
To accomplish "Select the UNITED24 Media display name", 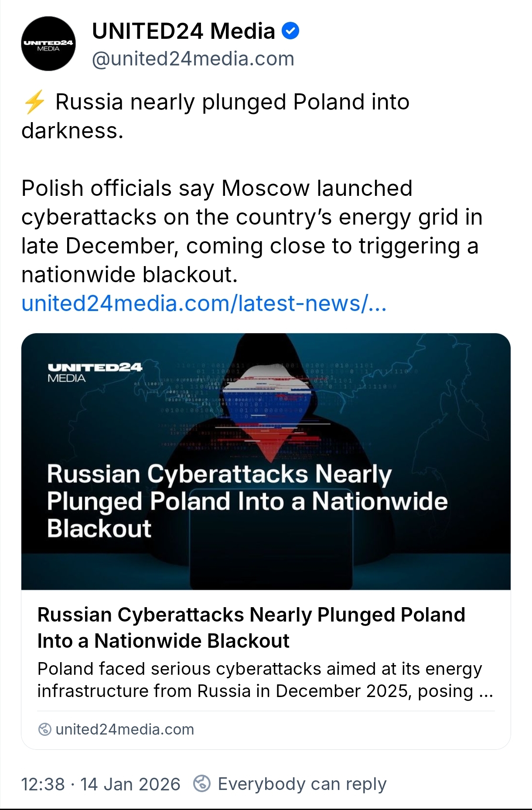I will pos(183,31).
